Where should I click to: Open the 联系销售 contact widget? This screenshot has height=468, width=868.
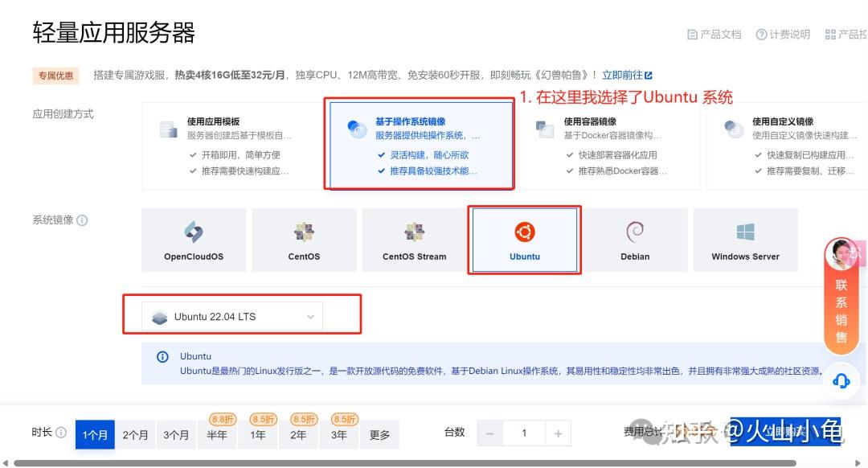pos(841,296)
